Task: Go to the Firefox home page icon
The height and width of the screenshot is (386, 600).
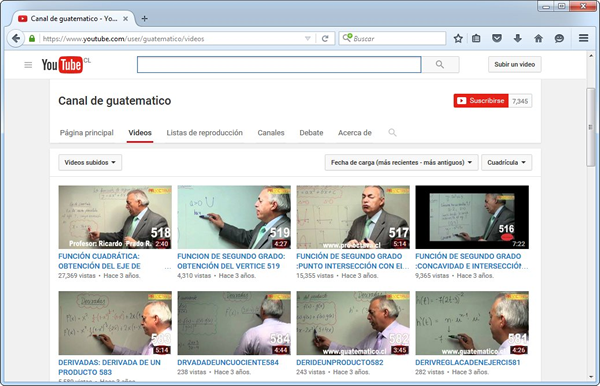Action: [538, 38]
